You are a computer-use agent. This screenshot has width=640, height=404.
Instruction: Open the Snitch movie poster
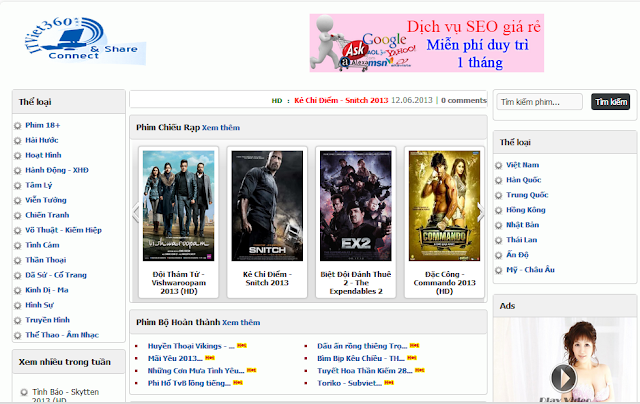[267, 206]
